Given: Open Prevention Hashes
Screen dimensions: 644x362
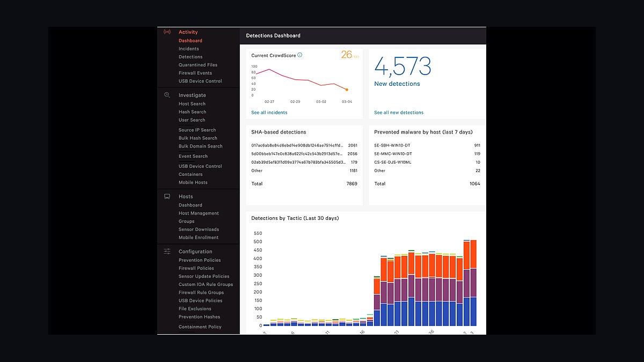Looking at the screenshot, I should (200, 317).
